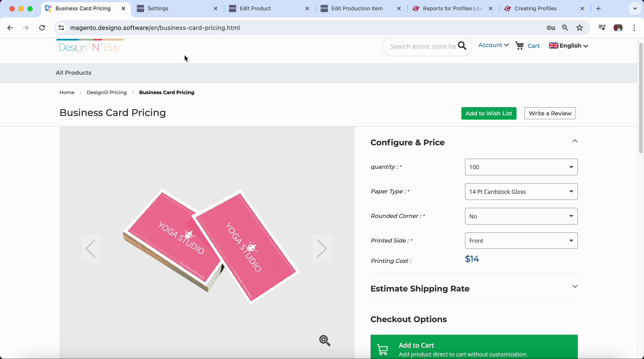Open the Paper Type dropdown
The image size is (644, 359).
tap(521, 192)
